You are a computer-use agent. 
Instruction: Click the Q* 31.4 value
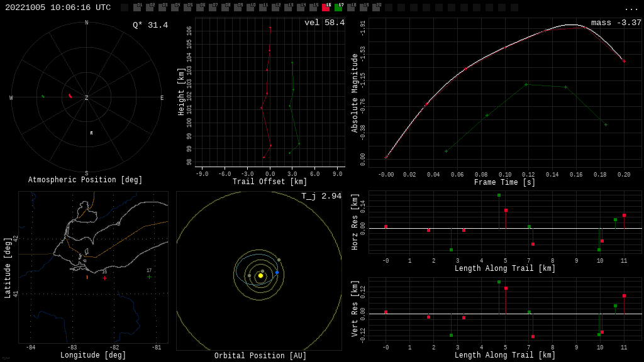pyautogui.click(x=150, y=25)
